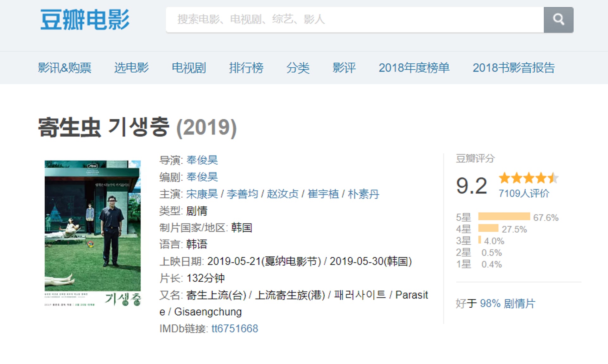Open the 2018年度榜单 link
The height and width of the screenshot is (364, 608).
414,68
